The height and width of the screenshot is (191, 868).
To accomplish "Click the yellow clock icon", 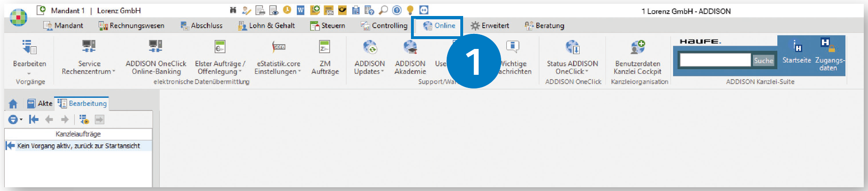I will tap(287, 10).
